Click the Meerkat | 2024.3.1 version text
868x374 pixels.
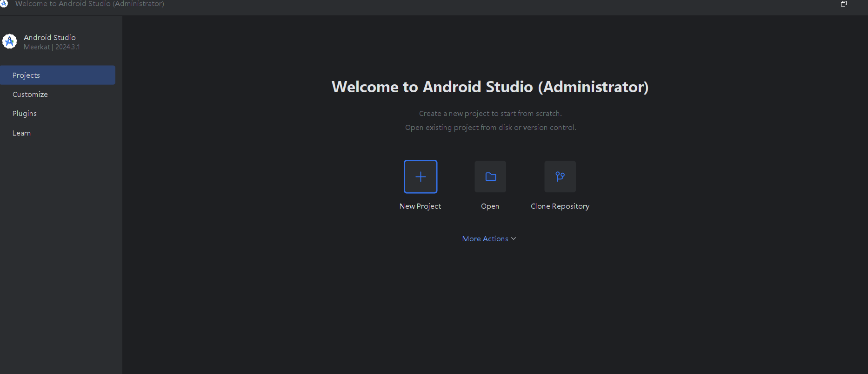[x=52, y=47]
